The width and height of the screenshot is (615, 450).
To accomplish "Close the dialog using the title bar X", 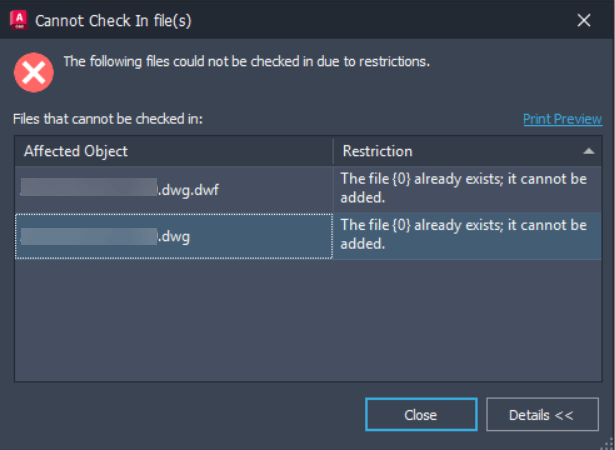I will [584, 19].
